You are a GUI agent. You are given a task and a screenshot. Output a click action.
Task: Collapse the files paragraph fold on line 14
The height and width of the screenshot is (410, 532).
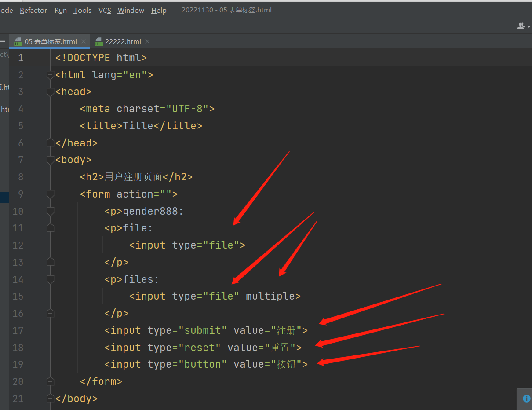50,279
